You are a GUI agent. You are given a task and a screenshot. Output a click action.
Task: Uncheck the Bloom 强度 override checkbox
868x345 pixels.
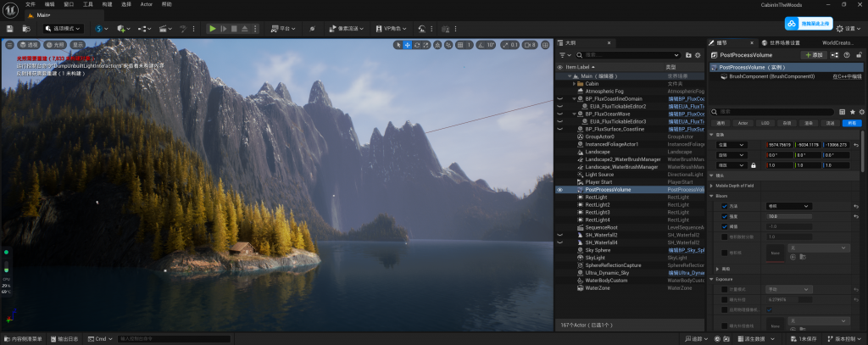(x=724, y=216)
